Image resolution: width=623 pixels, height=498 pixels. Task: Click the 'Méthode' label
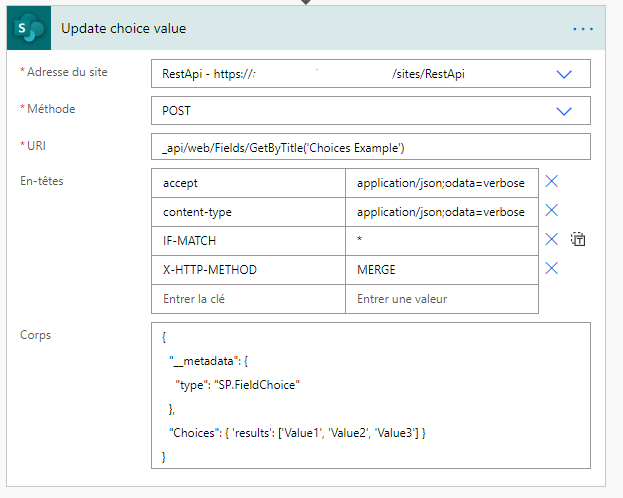coord(51,109)
